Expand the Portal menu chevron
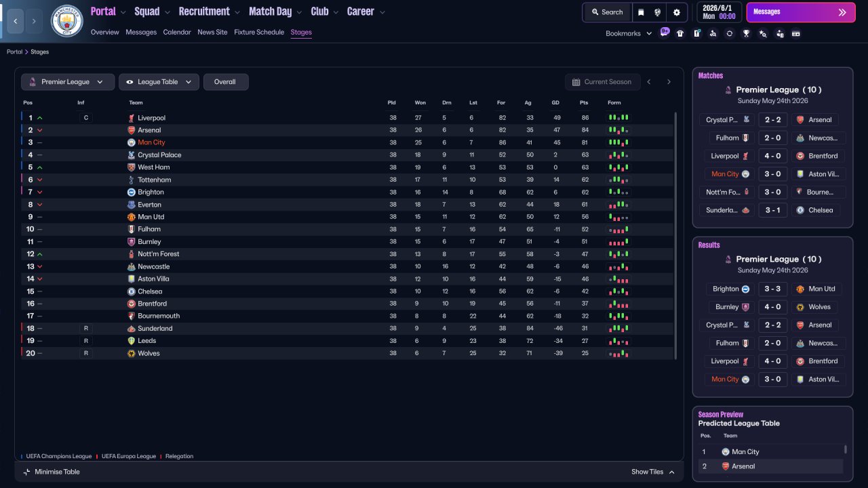868x488 pixels. 123,12
